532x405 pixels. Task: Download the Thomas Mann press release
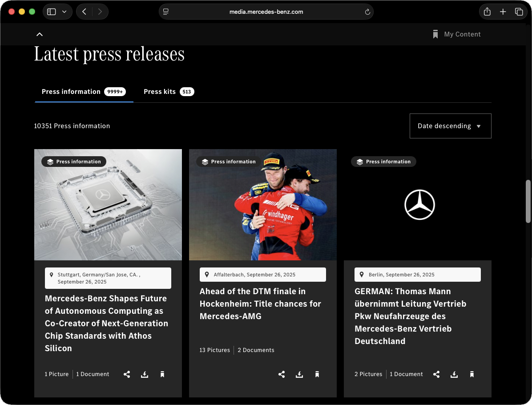454,374
